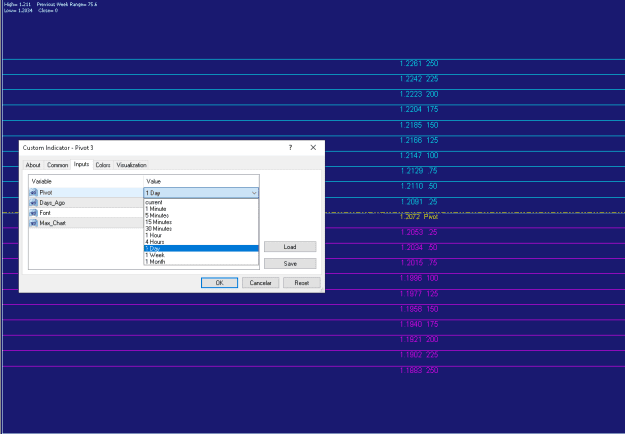625x434 pixels.
Task: Click the 1.2053 25 support label
Action: [419, 232]
